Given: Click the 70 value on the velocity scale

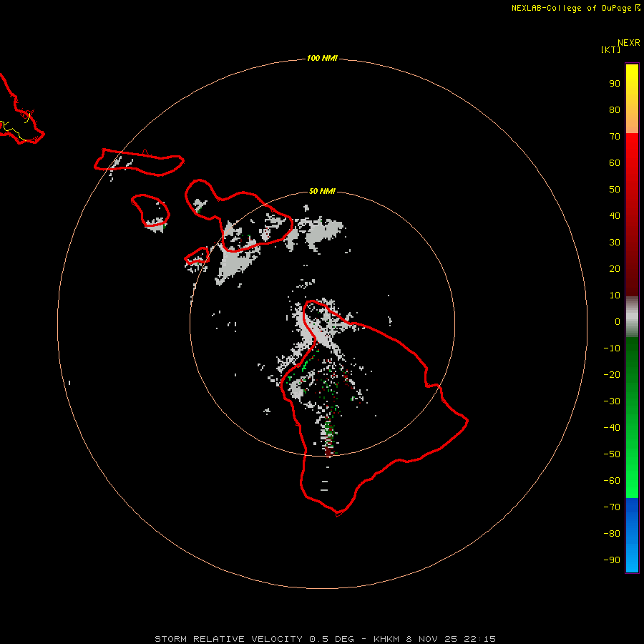Looking at the screenshot, I should [615, 137].
